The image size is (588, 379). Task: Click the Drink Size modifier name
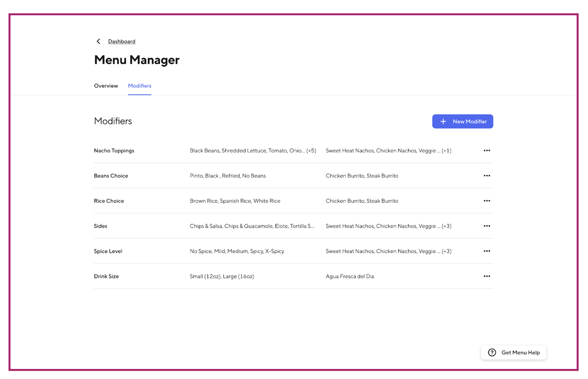[x=106, y=276]
